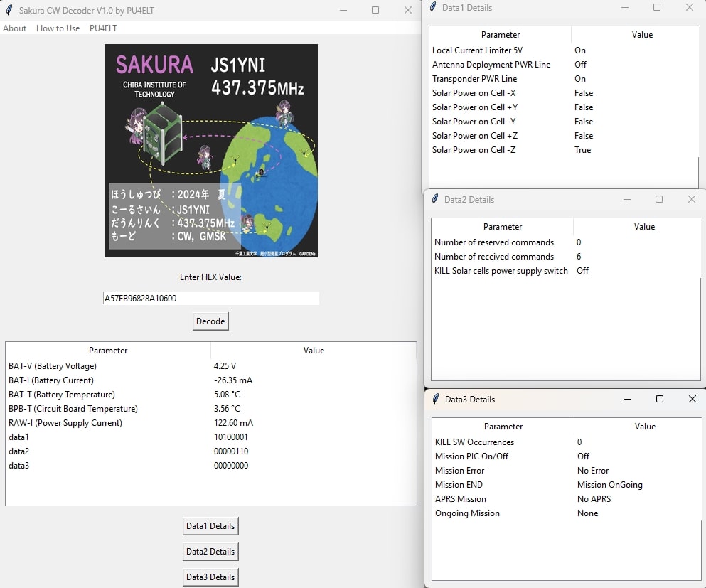Open Data2 Details button
Screen dimensions: 706x588
pos(210,552)
